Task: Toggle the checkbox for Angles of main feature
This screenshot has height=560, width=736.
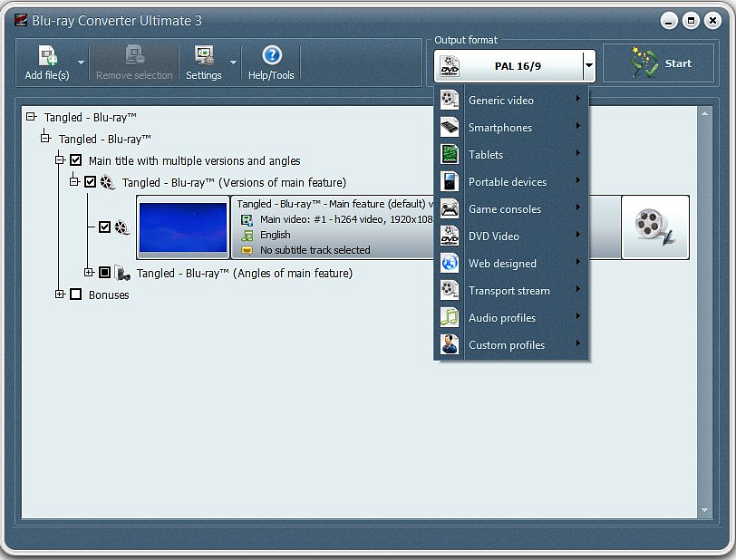Action: pos(103,273)
